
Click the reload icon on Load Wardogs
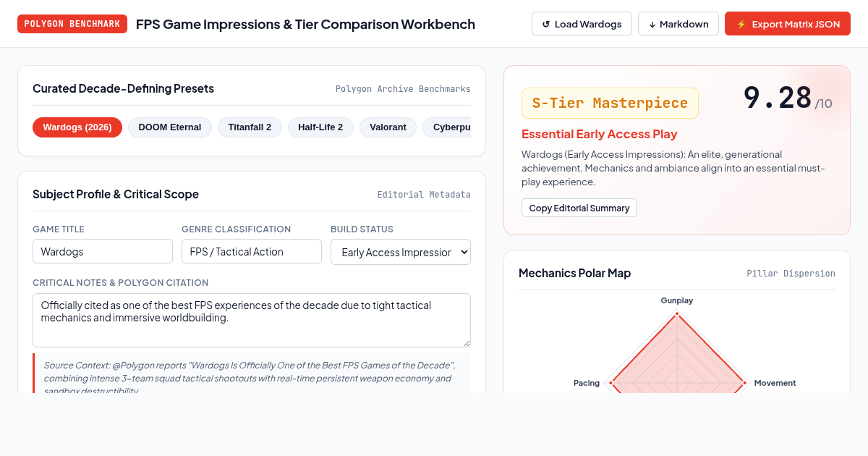(546, 24)
